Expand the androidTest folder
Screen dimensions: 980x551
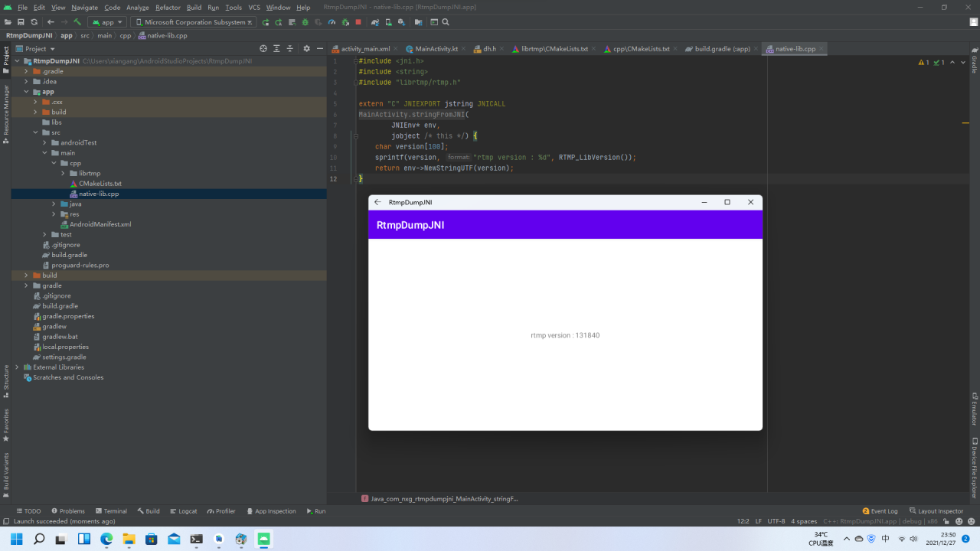tap(44, 142)
